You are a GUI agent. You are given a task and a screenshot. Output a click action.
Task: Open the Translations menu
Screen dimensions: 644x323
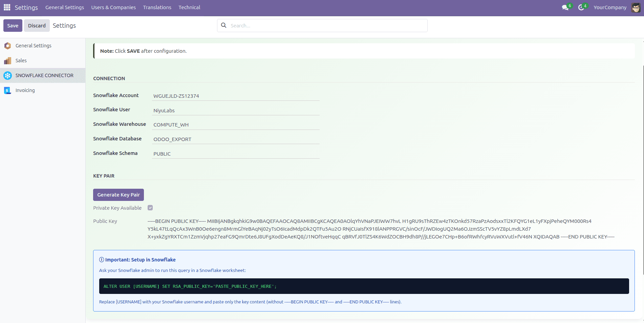(157, 7)
